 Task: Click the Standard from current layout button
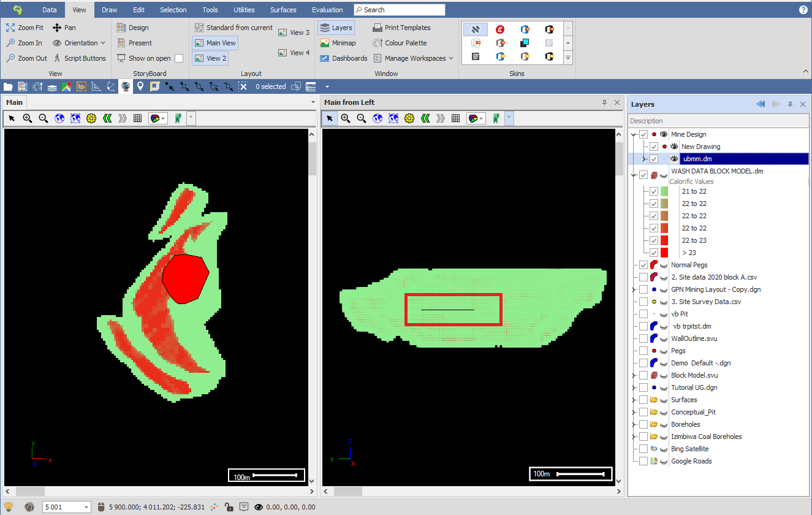233,28
